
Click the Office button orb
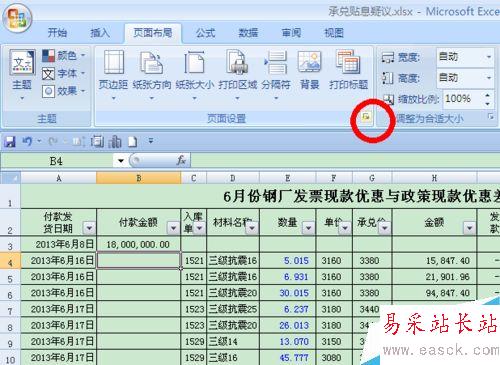(17, 18)
